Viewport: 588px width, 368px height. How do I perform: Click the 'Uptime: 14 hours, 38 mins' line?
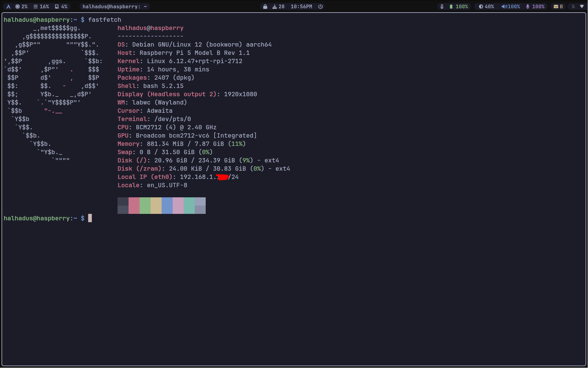point(163,70)
